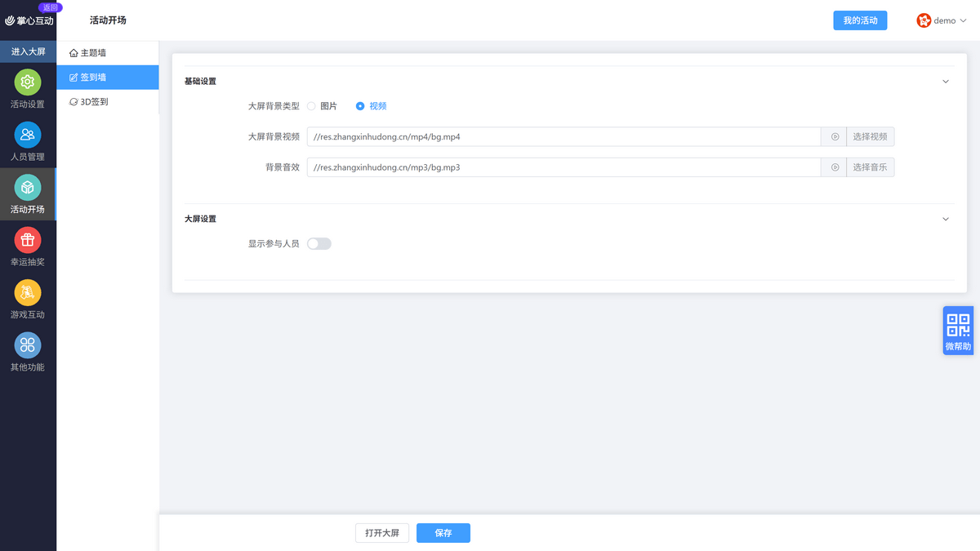Collapse the 大屏设置 section chevron
This screenshot has height=551, width=980.
pos(946,219)
